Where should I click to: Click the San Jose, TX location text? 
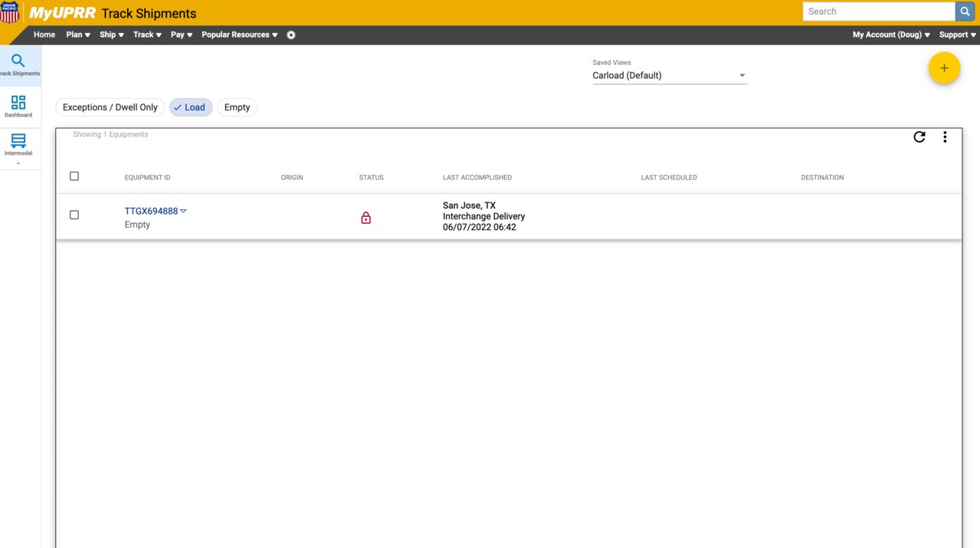pos(469,205)
